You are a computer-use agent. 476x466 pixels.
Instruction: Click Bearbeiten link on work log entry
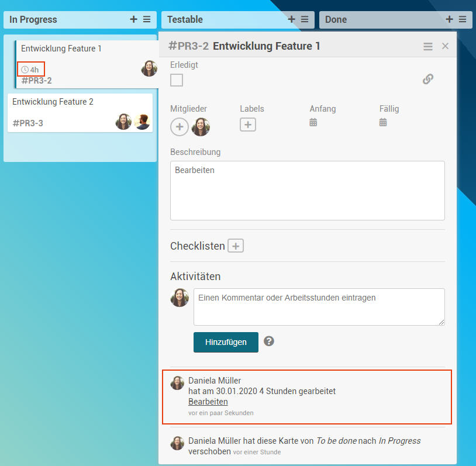[208, 402]
